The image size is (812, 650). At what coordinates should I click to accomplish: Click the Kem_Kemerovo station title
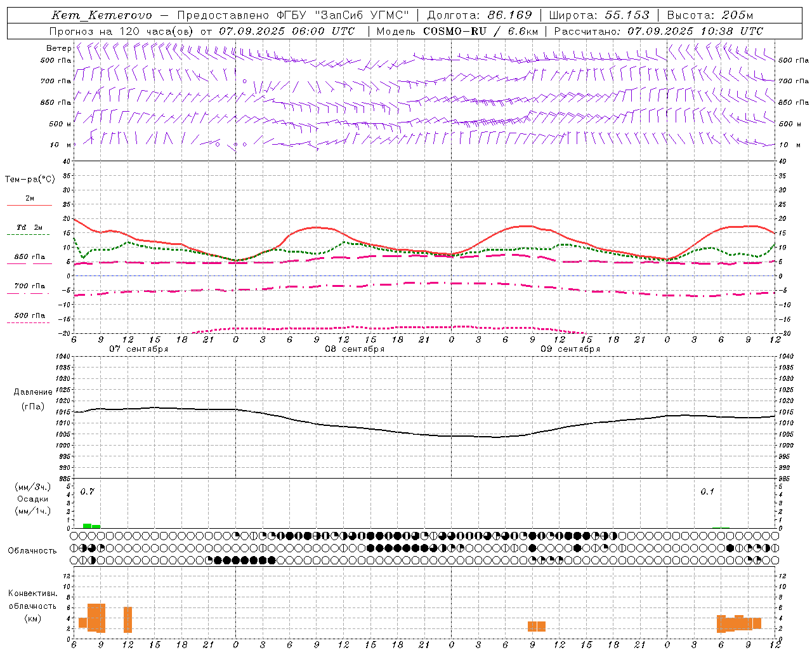click(x=101, y=15)
